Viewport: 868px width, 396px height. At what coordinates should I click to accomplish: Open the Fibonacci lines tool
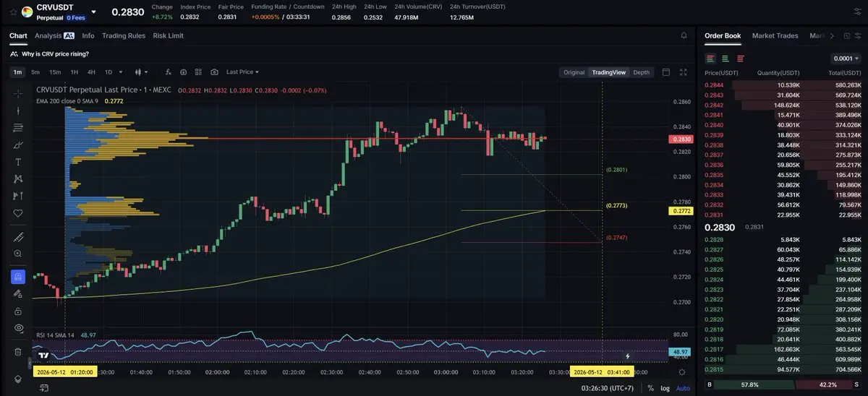click(18, 128)
